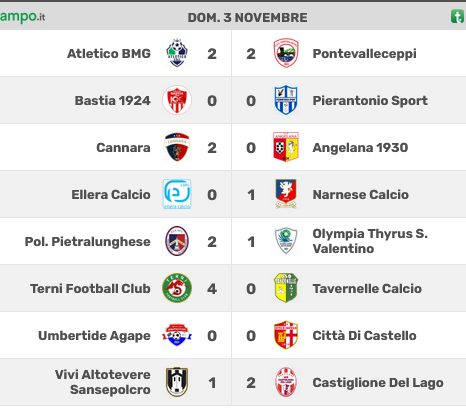Select the Pierantonio Sport shield logo
The image size is (466, 414).
coord(286,100)
